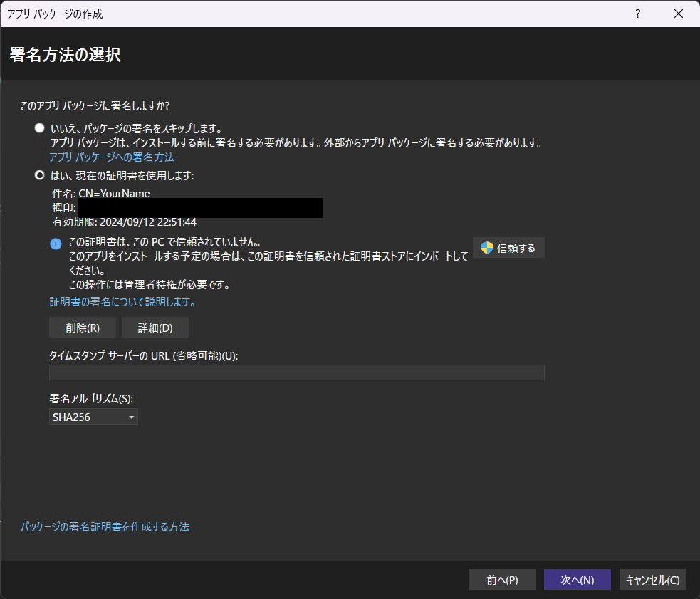This screenshot has height=599, width=700.
Task: Open the signature algorithm selection list
Action: [x=93, y=417]
